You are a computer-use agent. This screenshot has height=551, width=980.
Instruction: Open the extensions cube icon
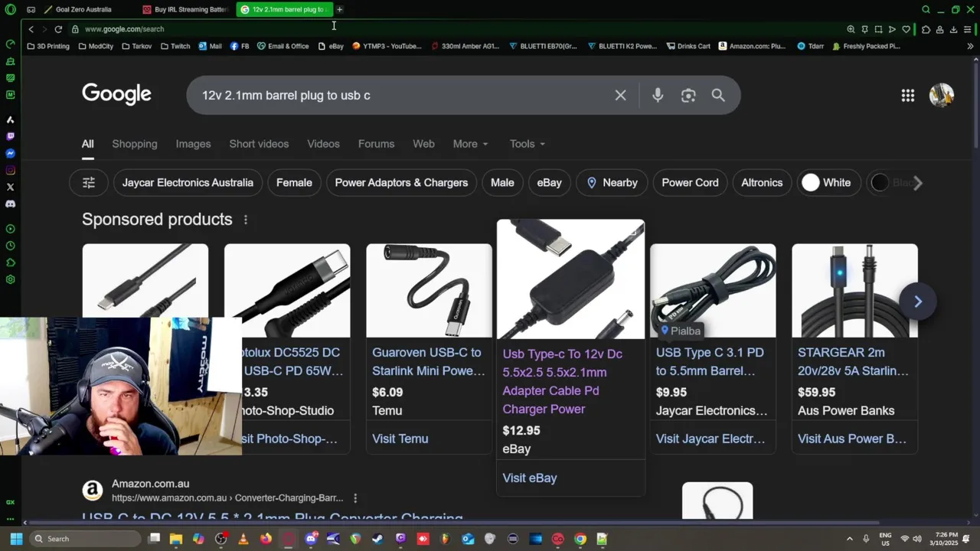[926, 29]
